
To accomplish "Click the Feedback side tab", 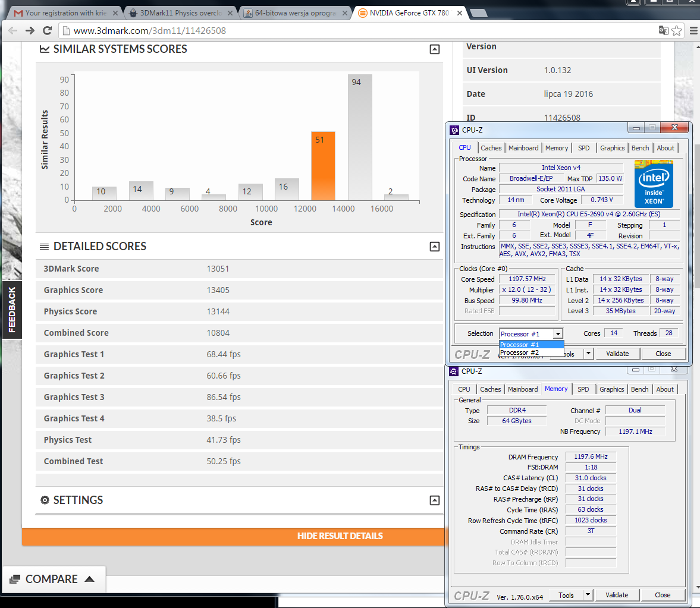I will click(12, 310).
